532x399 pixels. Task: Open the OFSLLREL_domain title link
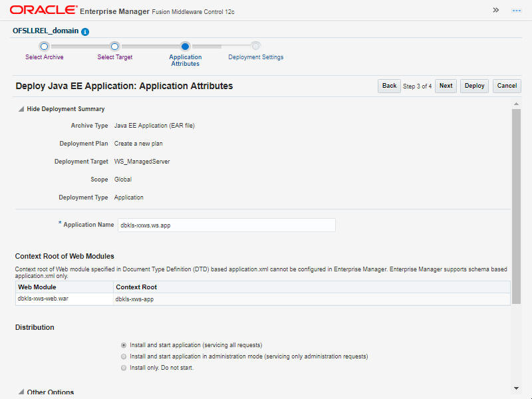point(45,31)
